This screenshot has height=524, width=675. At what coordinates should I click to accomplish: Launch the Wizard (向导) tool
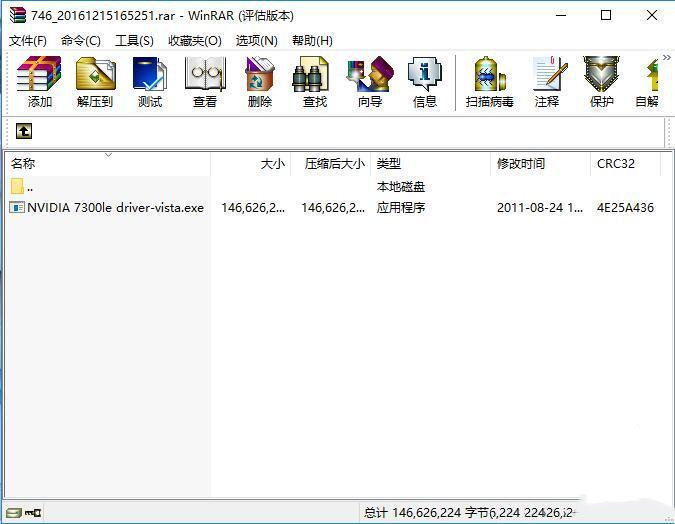[369, 82]
